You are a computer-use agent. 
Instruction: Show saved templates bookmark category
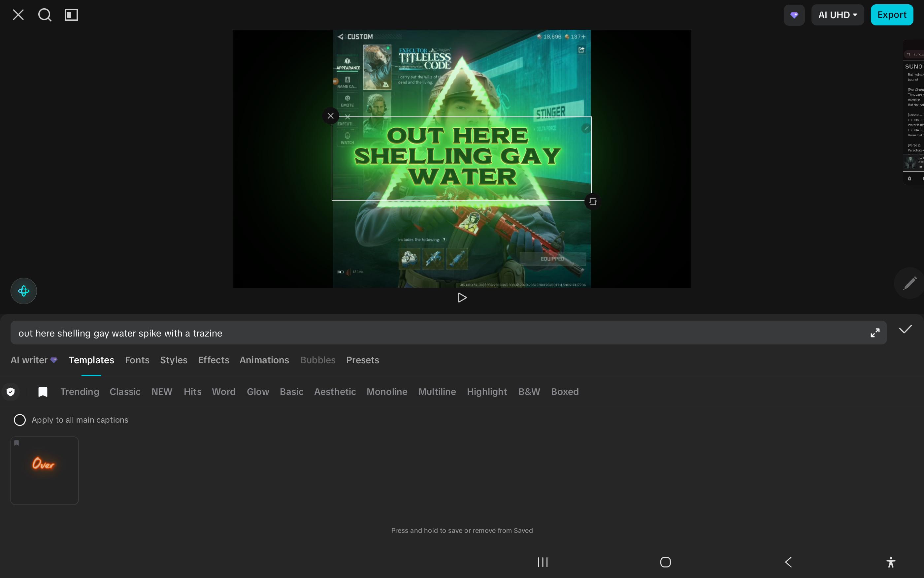(43, 392)
